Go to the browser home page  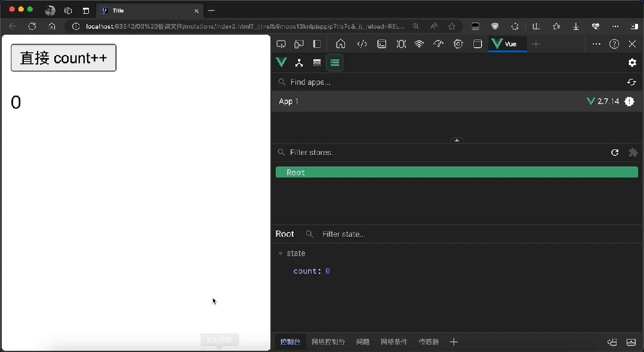(52, 26)
